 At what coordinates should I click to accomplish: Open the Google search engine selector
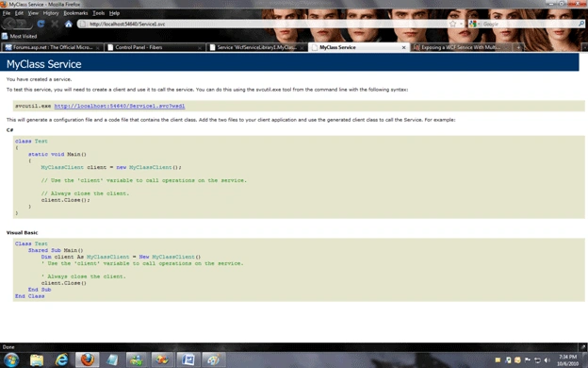(x=474, y=24)
